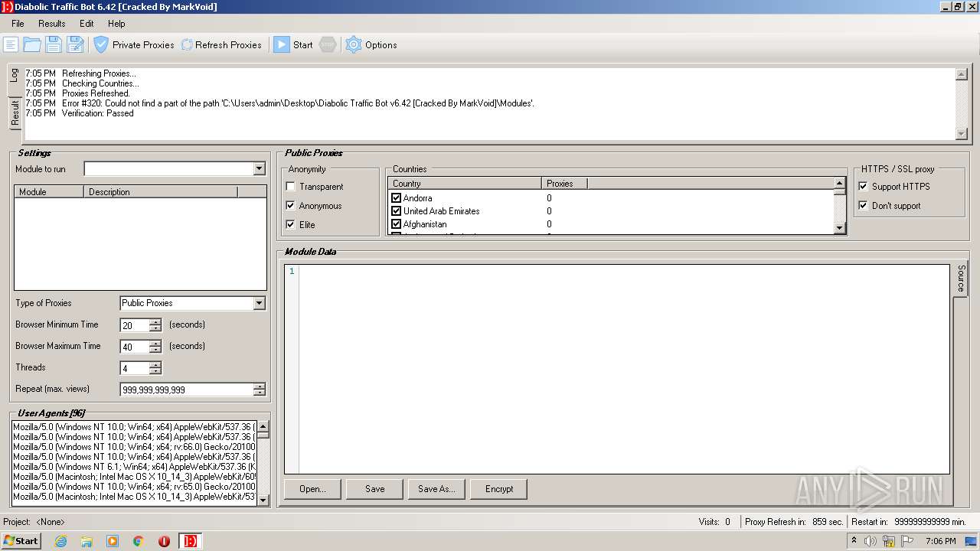This screenshot has height=551, width=980.
Task: Open the Results menu
Action: [52, 24]
